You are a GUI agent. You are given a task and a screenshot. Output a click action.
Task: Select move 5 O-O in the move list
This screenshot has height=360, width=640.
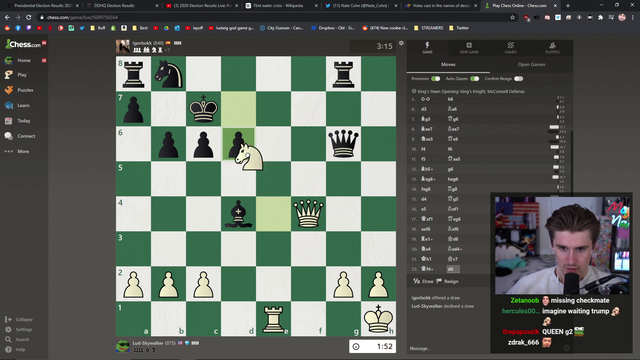tap(425, 99)
